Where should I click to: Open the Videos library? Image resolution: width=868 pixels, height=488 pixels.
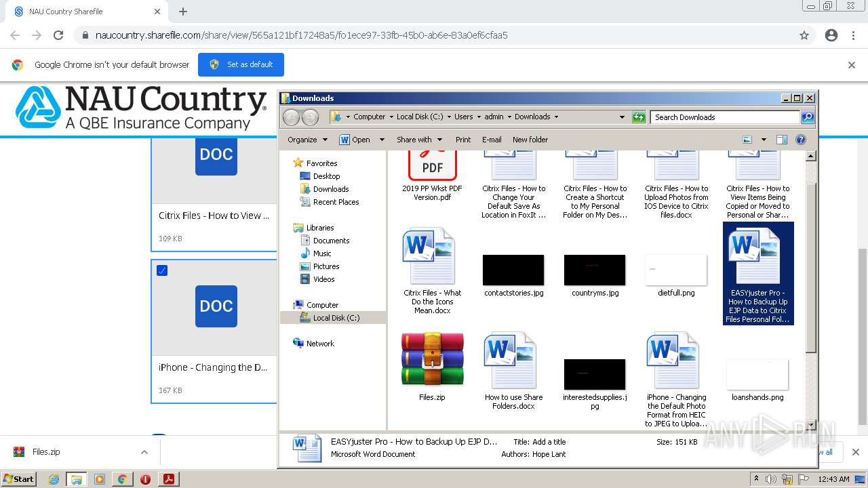pos(323,279)
